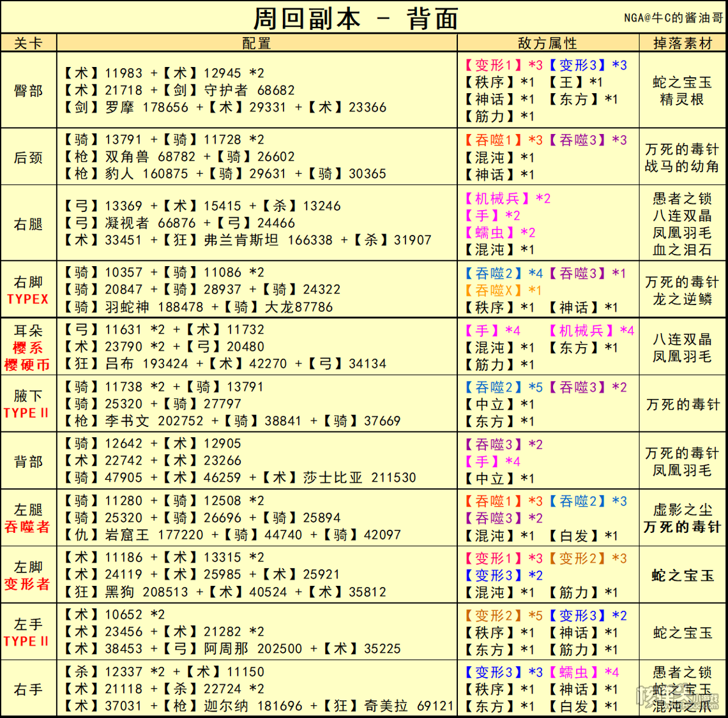Viewport: 728px width, 718px height.
Task: Click 龙之逆鳞 drop material
Action: (683, 299)
